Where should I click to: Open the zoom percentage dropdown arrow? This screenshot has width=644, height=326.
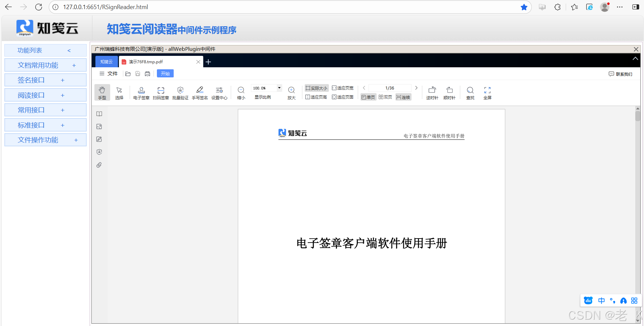(x=279, y=88)
